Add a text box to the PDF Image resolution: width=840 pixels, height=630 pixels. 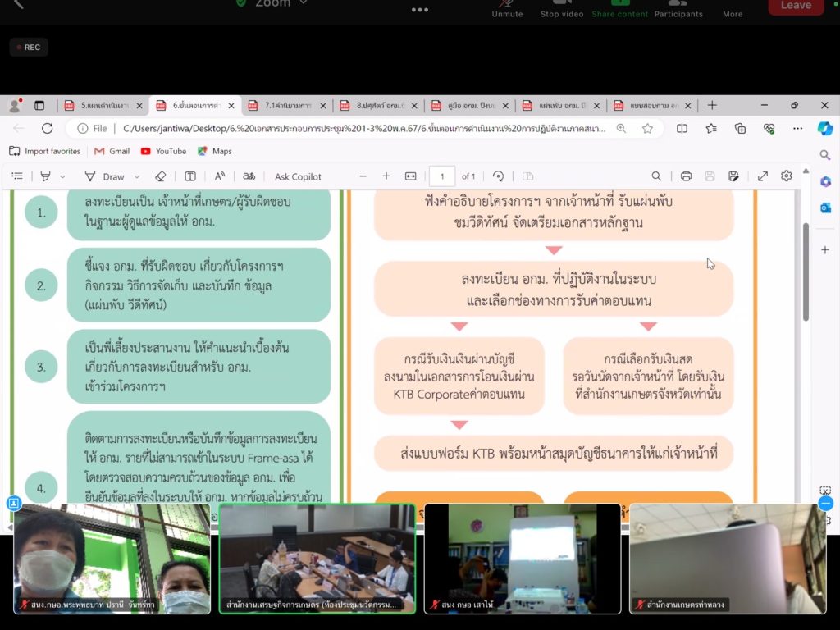[190, 176]
